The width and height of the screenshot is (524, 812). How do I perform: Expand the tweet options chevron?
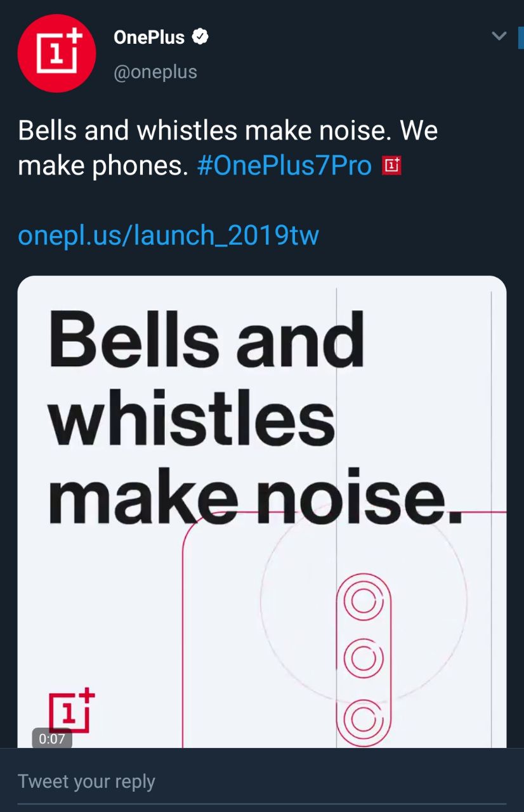click(x=499, y=36)
